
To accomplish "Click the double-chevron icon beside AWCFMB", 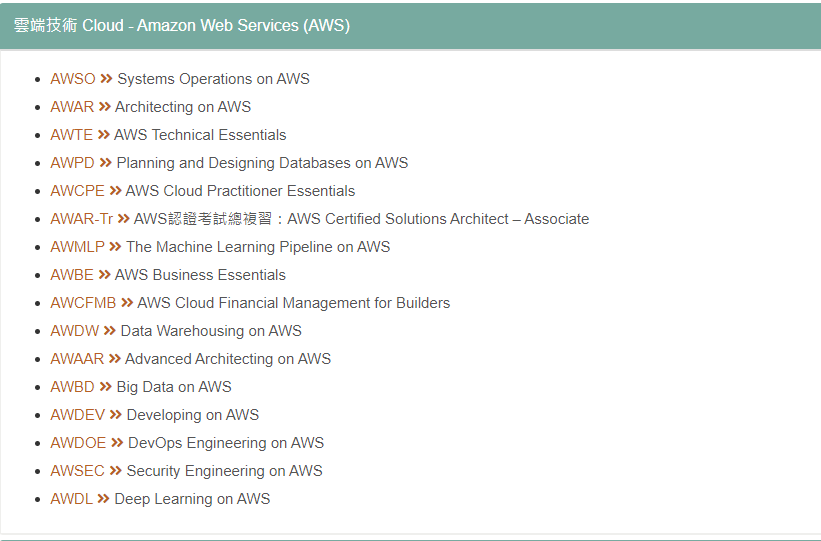I will (127, 303).
